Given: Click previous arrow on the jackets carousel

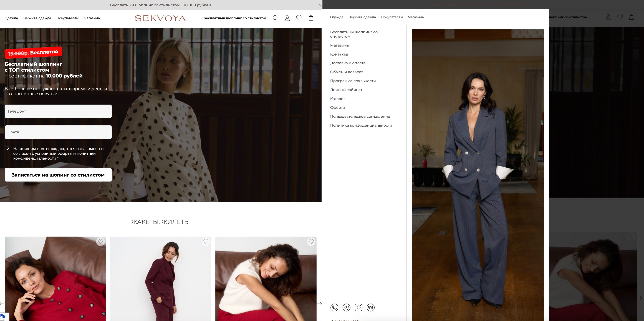Looking at the screenshot, I should [x=2, y=304].
